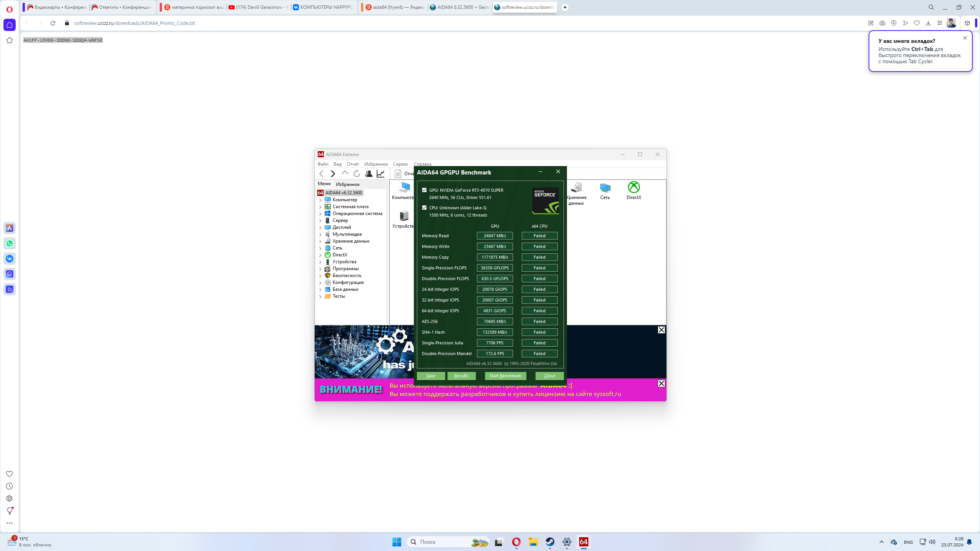Expand the Тесты tree node
Image resolution: width=980 pixels, height=551 pixels.
[320, 297]
